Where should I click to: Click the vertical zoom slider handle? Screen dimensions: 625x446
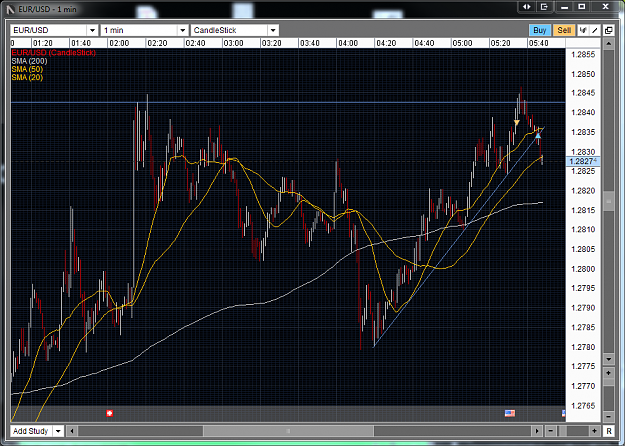click(608, 382)
